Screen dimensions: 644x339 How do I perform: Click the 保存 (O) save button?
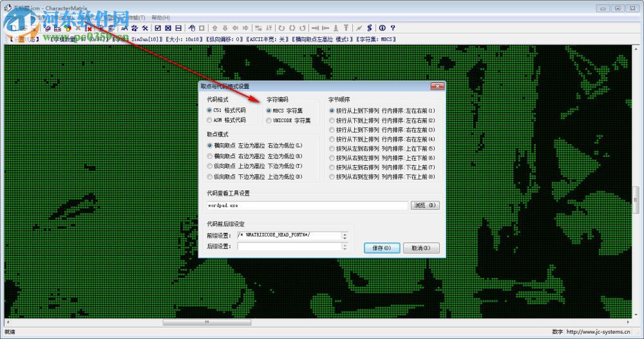[x=381, y=248]
